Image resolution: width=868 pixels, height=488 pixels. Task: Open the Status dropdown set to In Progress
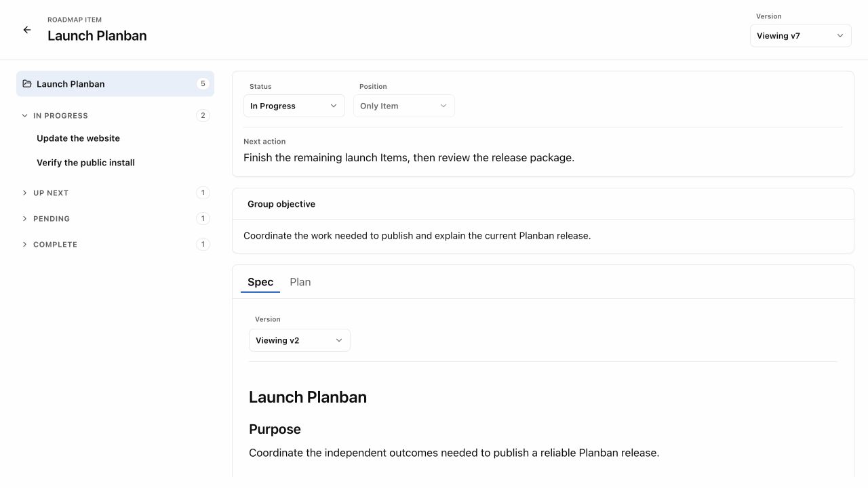click(x=294, y=106)
